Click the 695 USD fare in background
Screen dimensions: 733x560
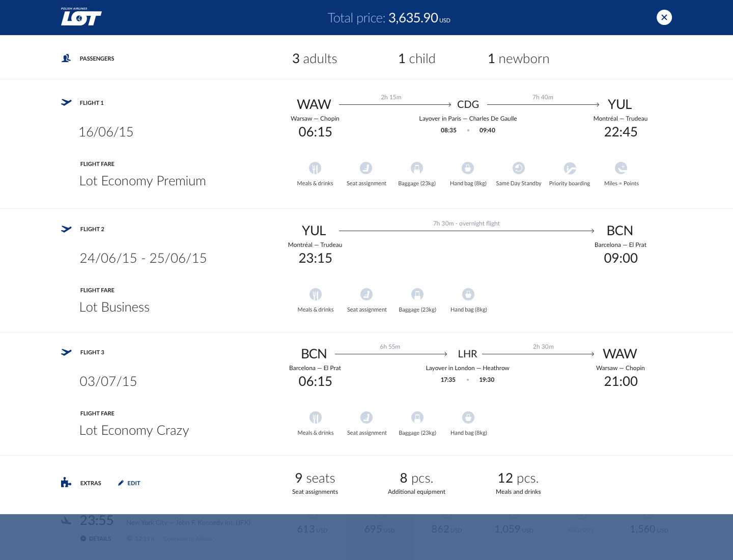pos(379,529)
